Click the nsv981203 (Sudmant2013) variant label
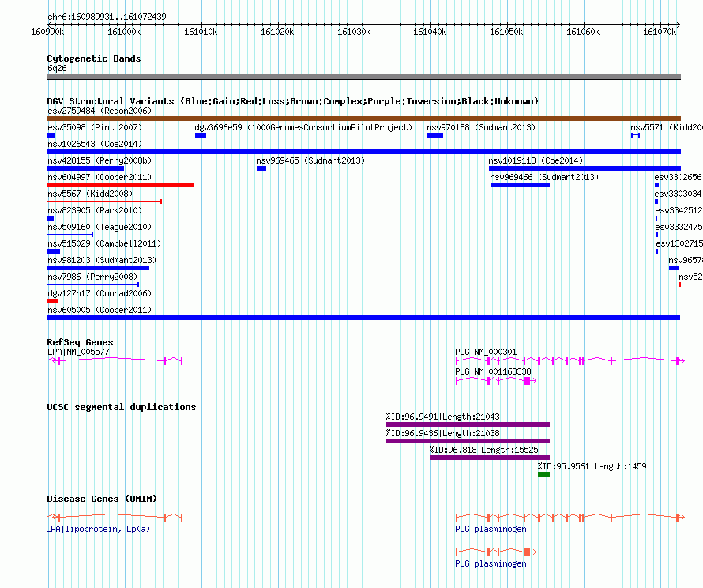 click(102, 260)
